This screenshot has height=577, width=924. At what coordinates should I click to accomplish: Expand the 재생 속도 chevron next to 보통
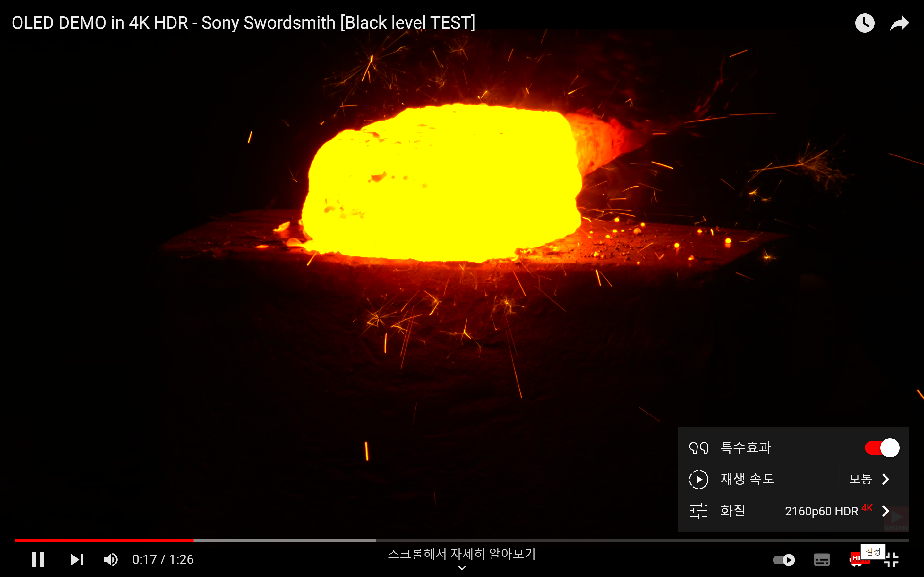click(886, 479)
